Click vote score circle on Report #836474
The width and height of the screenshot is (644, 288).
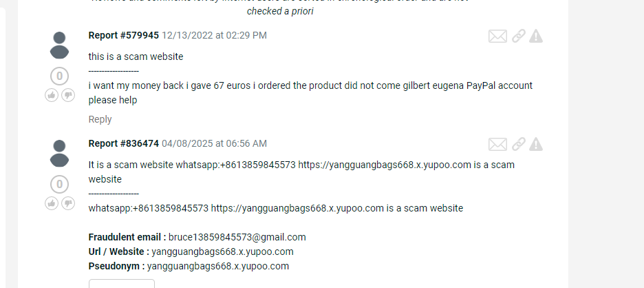60,185
